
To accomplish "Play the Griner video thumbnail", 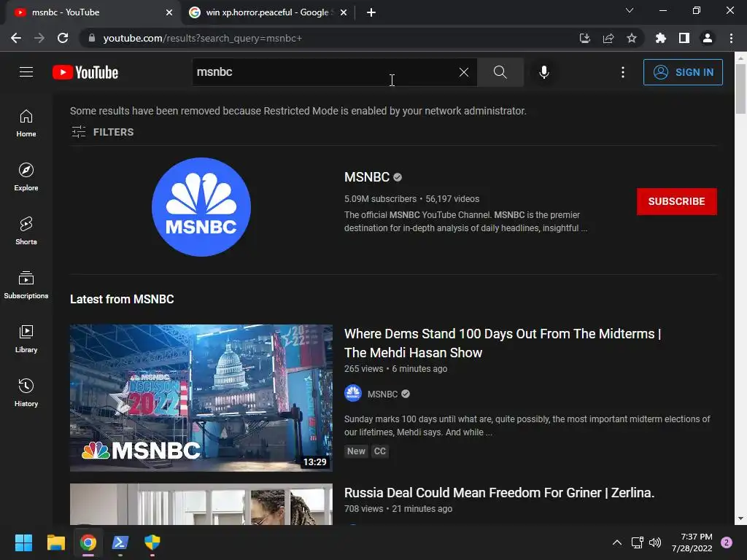I will pos(201,505).
